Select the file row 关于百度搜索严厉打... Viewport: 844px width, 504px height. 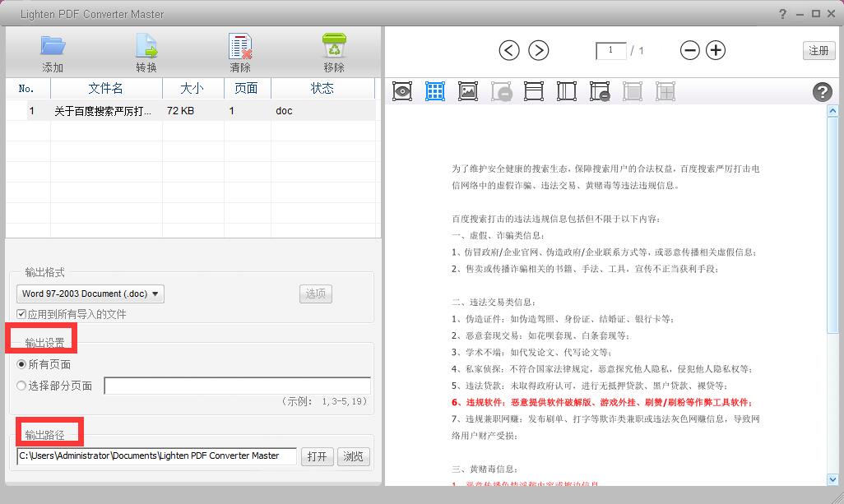pyautogui.click(x=190, y=111)
